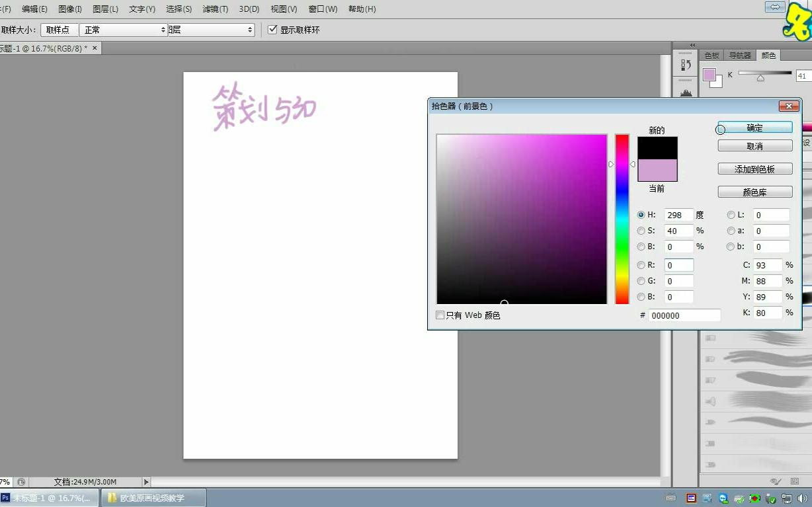Click the 添加到色板 button
The height and width of the screenshot is (507, 812).
(x=754, y=169)
